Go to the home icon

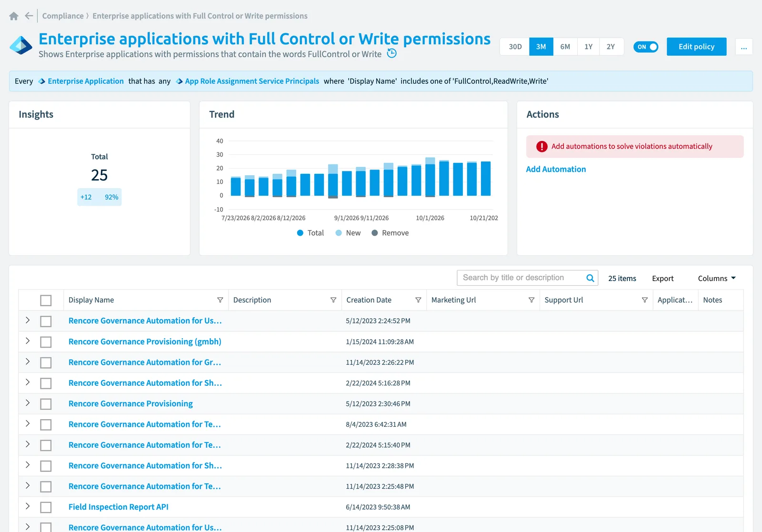14,16
